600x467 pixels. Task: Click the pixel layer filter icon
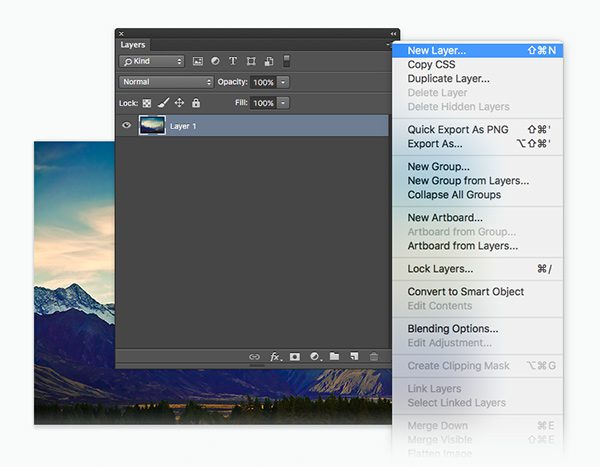tap(198, 62)
